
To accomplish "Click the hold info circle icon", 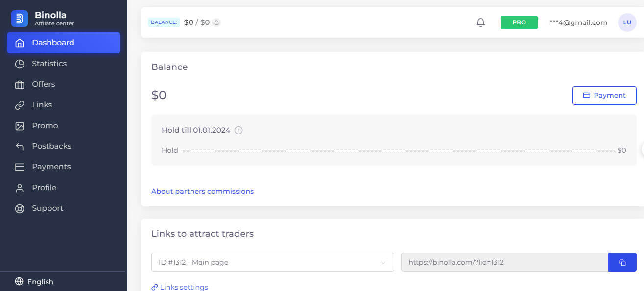I will pyautogui.click(x=239, y=130).
